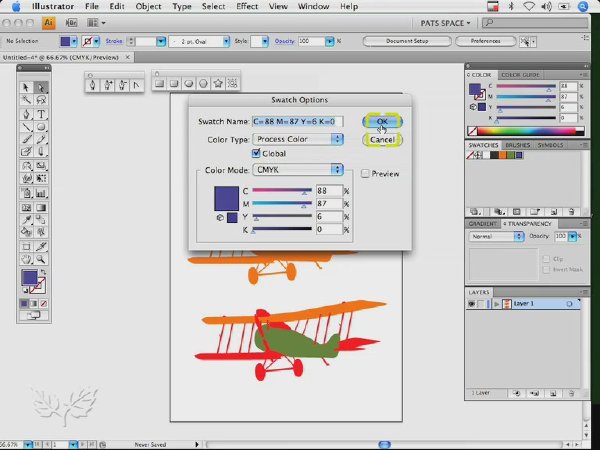Activate the Zoom magnifier tool

pyautogui.click(x=41, y=260)
